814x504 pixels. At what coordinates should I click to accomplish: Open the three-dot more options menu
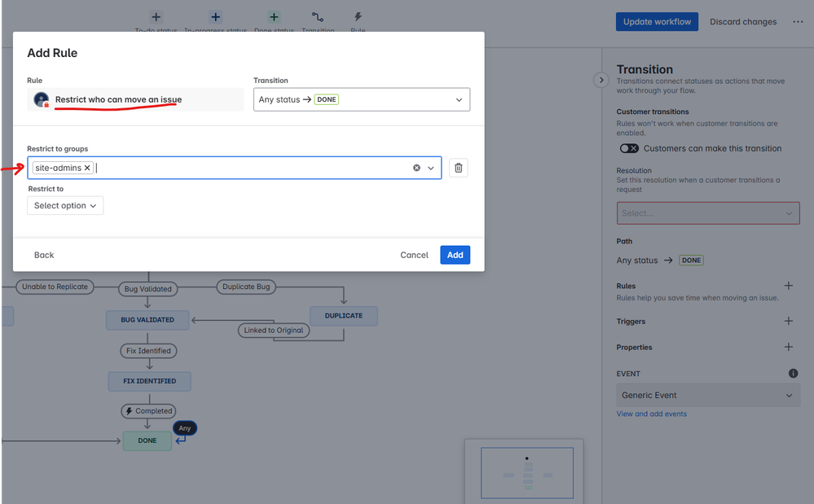[x=798, y=22]
